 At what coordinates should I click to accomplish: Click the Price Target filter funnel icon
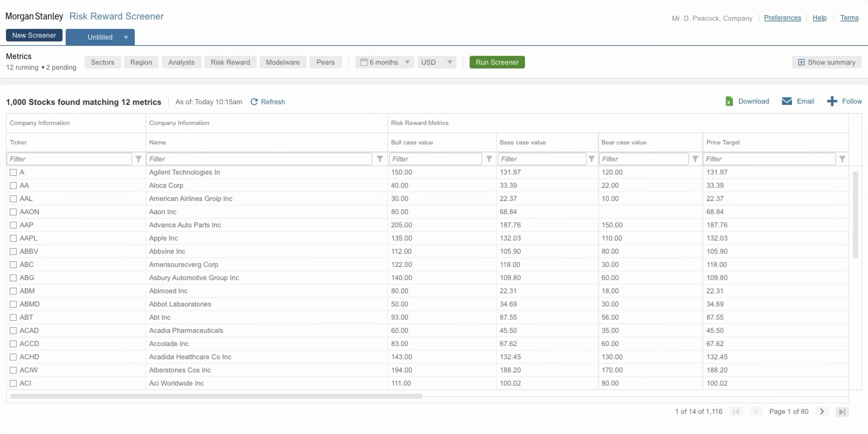pos(842,159)
